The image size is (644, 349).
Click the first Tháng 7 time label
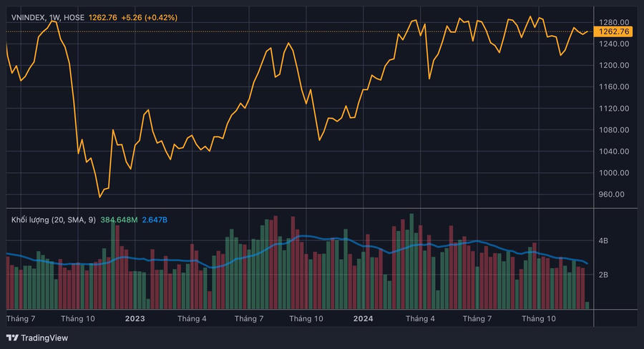coord(21,318)
